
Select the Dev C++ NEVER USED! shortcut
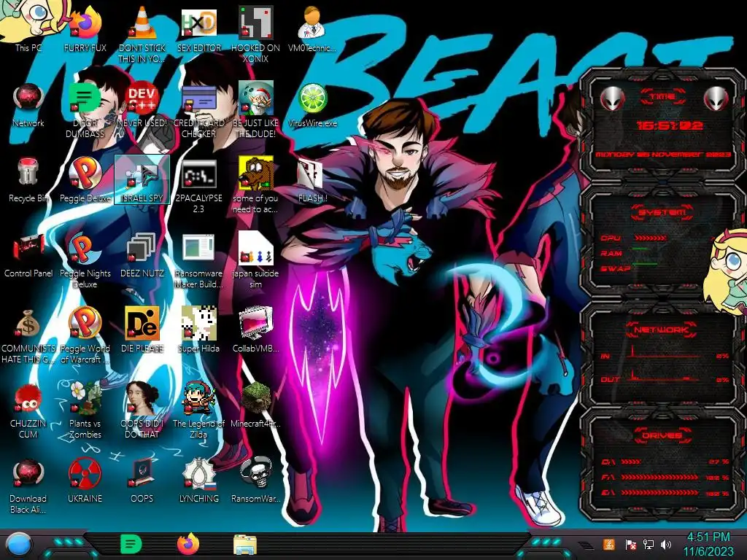click(x=142, y=104)
